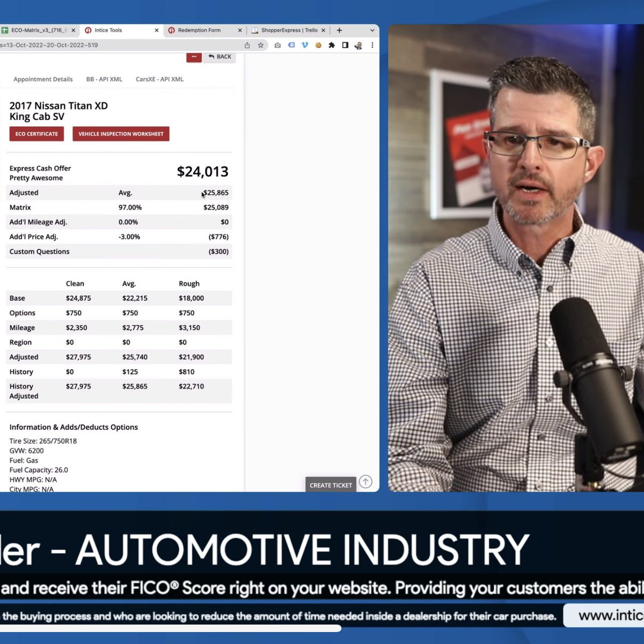Click the CREATE TICKET button

[x=331, y=485]
